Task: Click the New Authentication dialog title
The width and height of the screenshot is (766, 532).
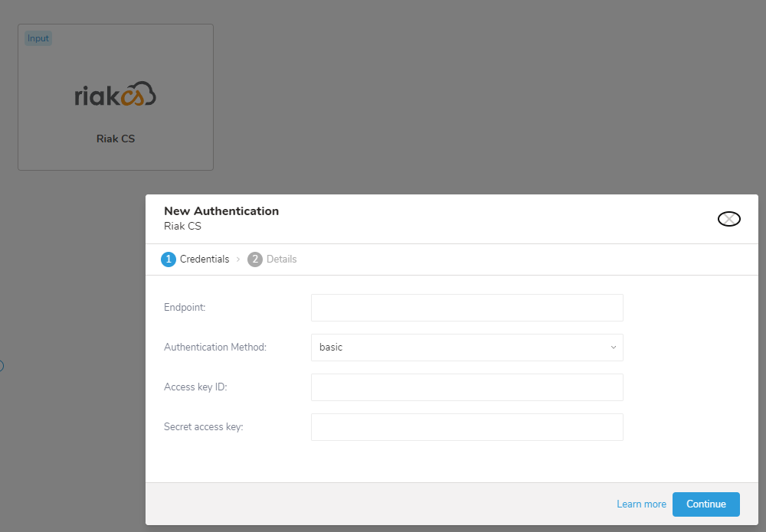Action: pyautogui.click(x=221, y=211)
